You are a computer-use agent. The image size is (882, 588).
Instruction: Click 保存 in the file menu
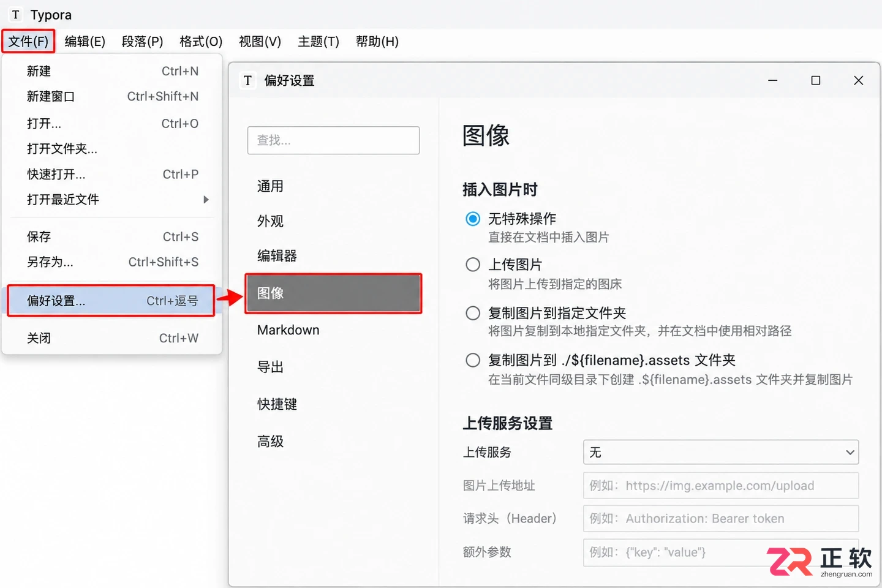pyautogui.click(x=112, y=236)
